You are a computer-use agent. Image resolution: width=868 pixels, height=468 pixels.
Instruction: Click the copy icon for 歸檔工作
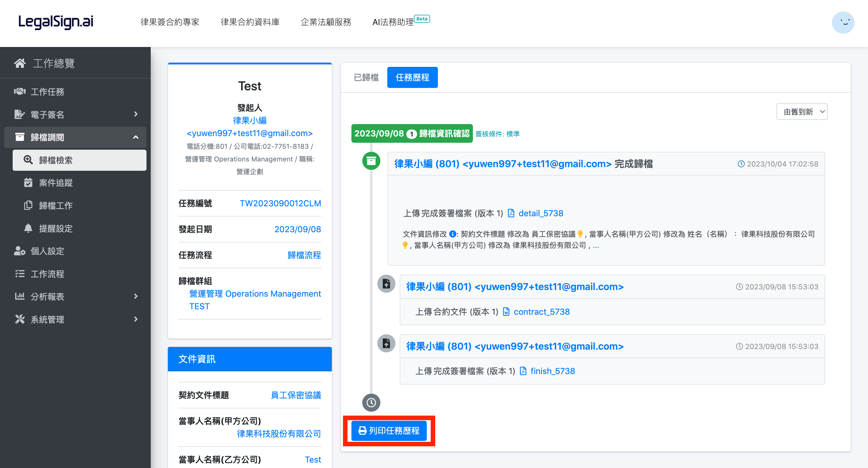coord(28,205)
